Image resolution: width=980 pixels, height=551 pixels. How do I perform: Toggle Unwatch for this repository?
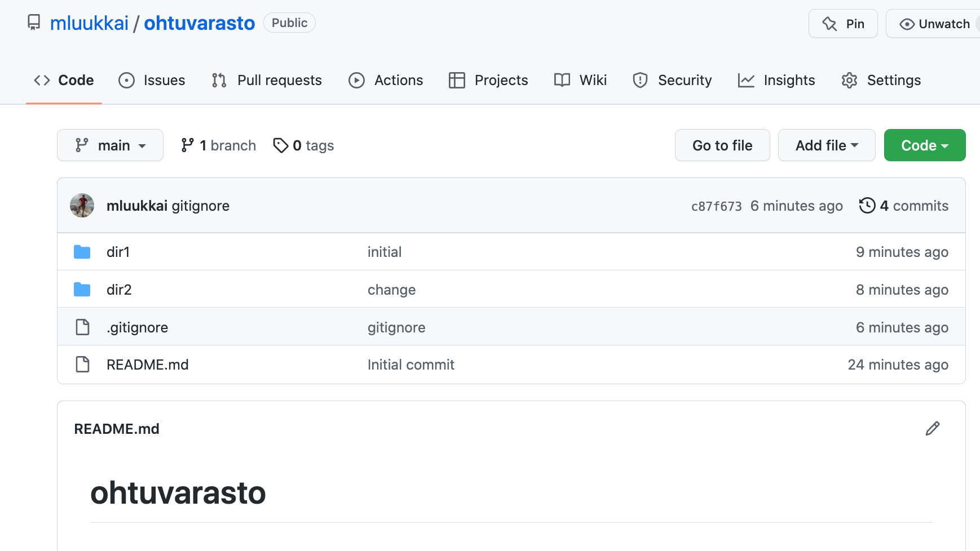click(935, 24)
